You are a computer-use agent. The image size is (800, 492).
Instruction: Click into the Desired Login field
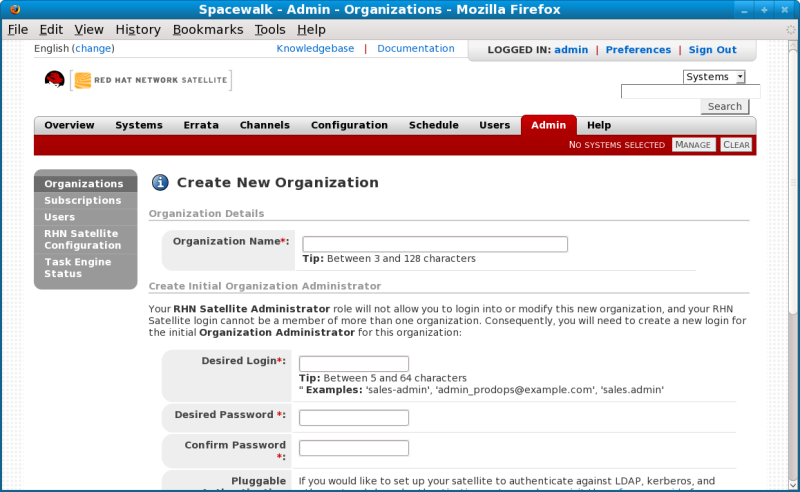coord(354,364)
